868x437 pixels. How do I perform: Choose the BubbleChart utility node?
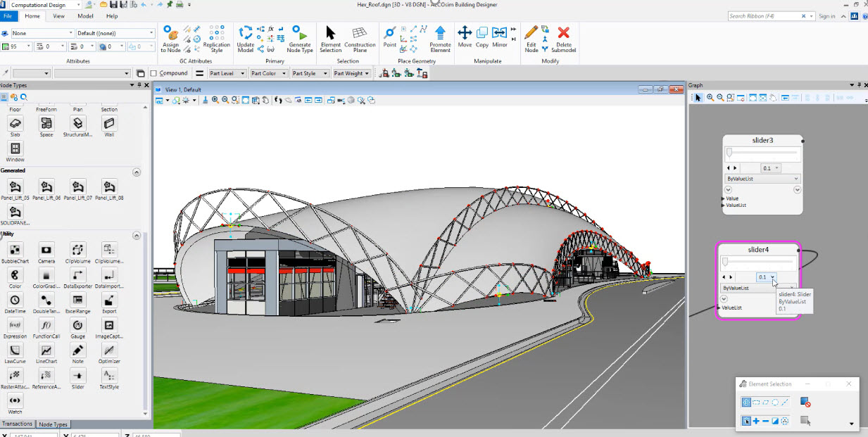(x=15, y=251)
